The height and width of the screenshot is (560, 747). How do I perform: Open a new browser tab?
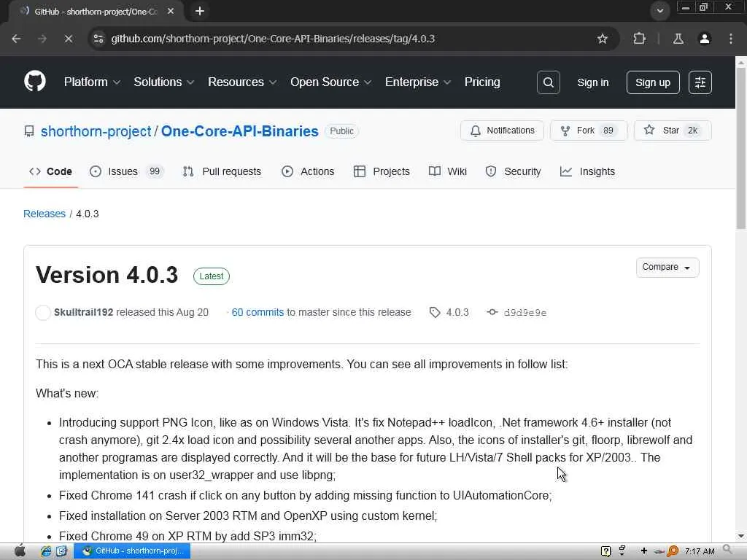pos(200,11)
